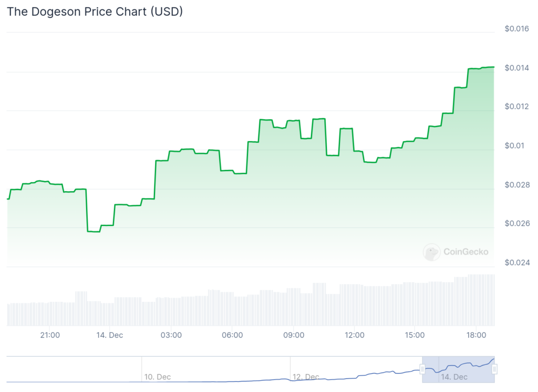Click the shaded selected range in navigator
The width and height of the screenshot is (538, 392).
458,367
